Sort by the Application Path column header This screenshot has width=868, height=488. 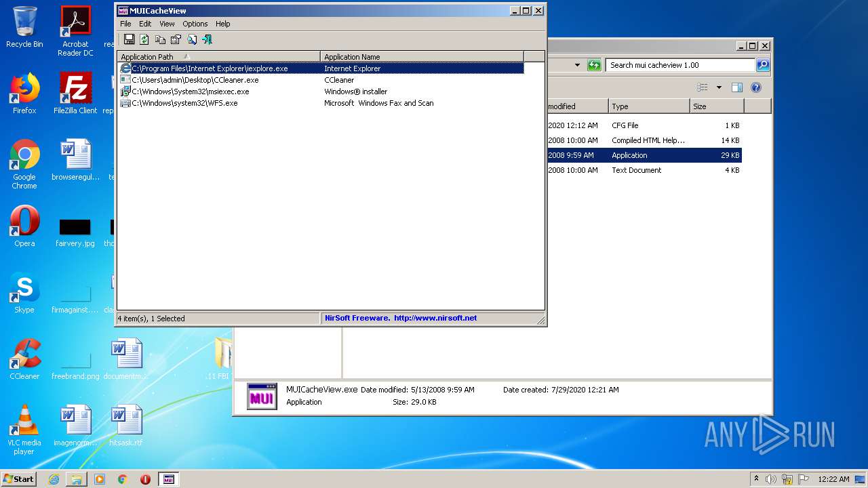click(218, 57)
